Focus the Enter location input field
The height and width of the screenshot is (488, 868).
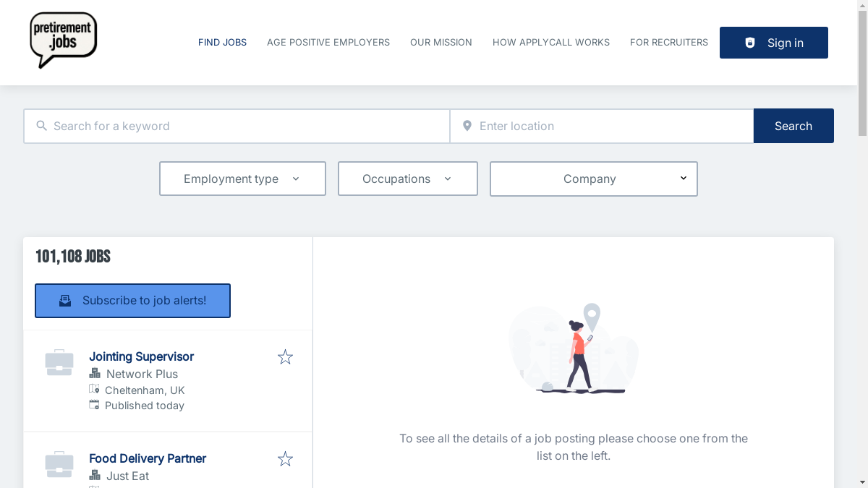611,126
